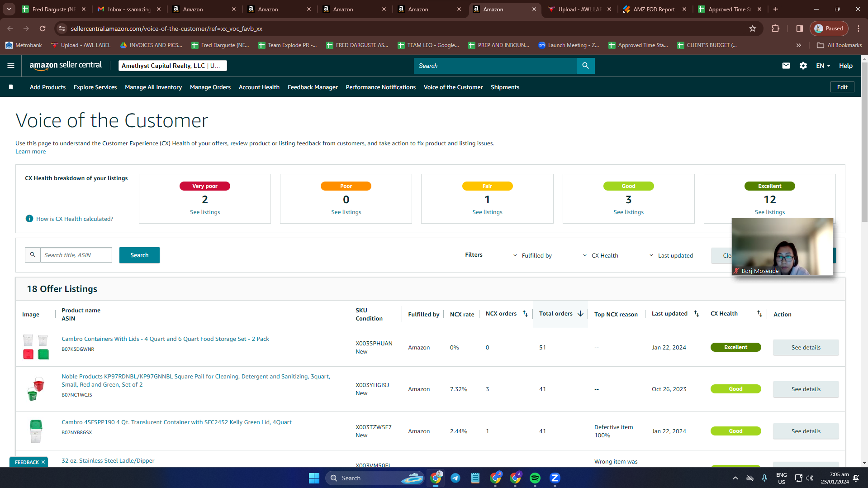Go to Manage Orders menu item
Viewport: 868px width, 488px height.
coord(210,87)
